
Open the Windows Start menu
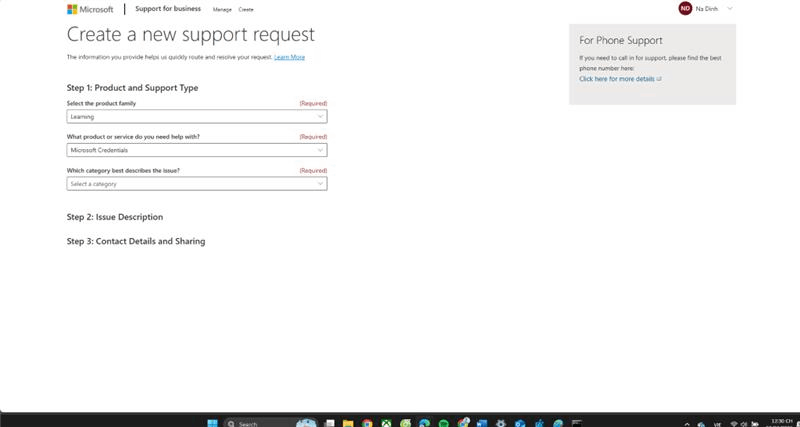click(x=213, y=423)
